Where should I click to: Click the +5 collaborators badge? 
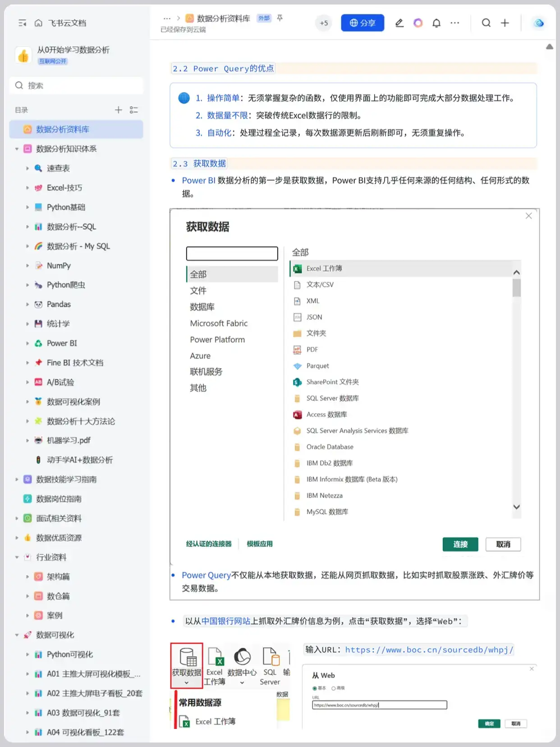pyautogui.click(x=324, y=23)
